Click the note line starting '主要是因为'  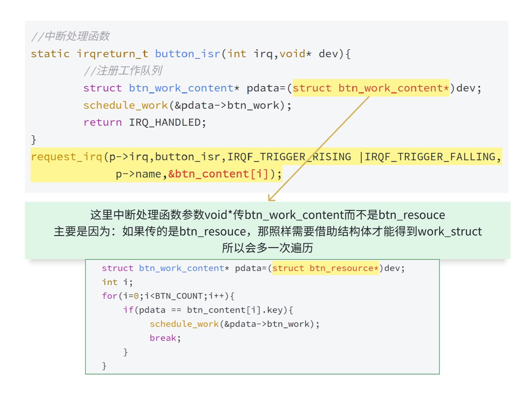coord(268,231)
